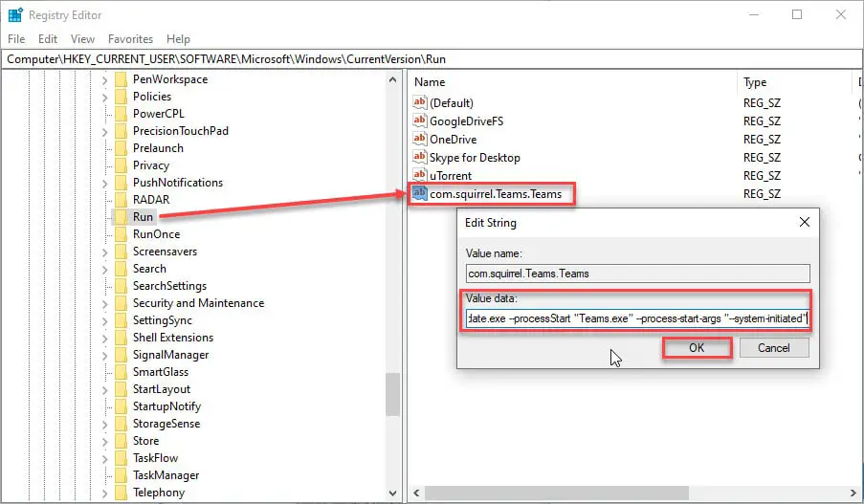
Task: Expand the StorageSense key
Action: 104,425
